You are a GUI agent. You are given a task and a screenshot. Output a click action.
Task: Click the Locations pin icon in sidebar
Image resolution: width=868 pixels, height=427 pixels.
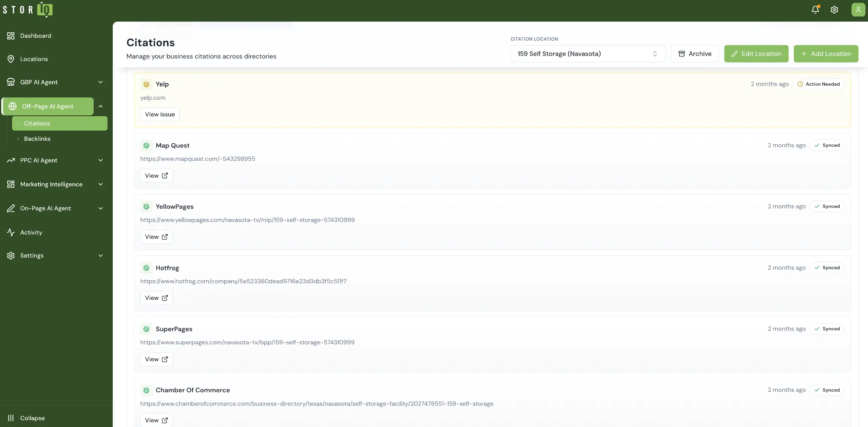(11, 59)
